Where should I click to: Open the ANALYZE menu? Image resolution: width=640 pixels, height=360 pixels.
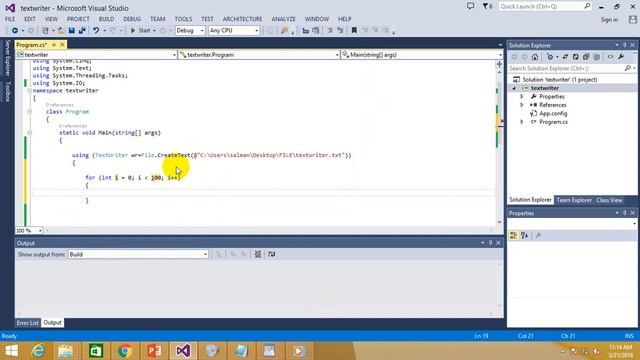[283, 19]
